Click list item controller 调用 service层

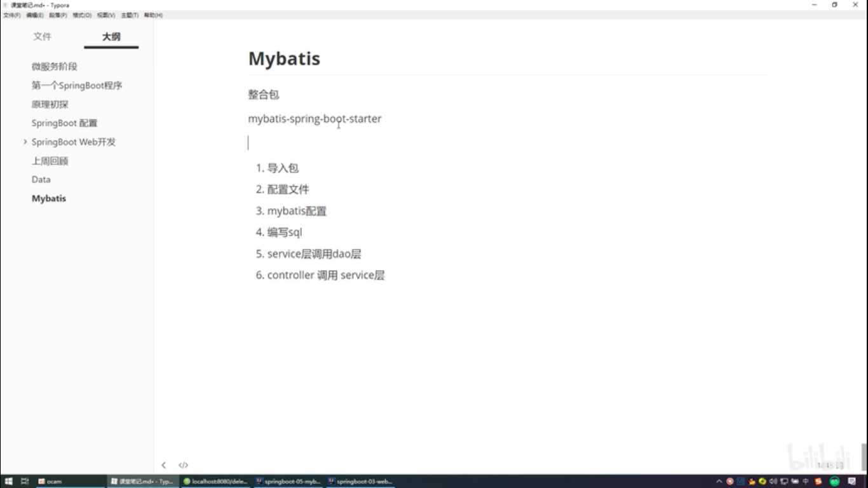pos(326,275)
